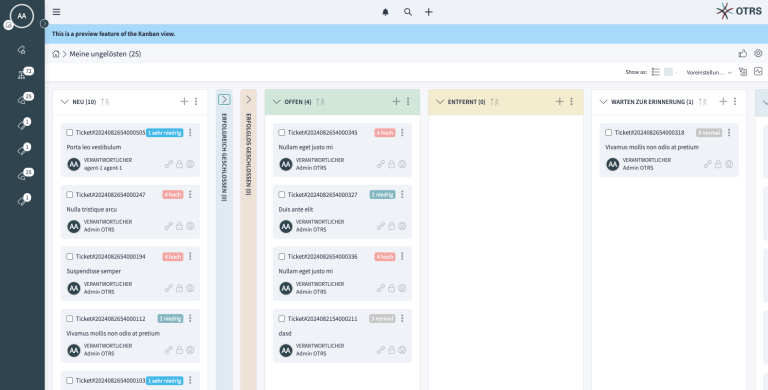Viewport: 768px width, 390px height.
Task: Open ticket titled Duis ante elit
Action: click(x=296, y=209)
